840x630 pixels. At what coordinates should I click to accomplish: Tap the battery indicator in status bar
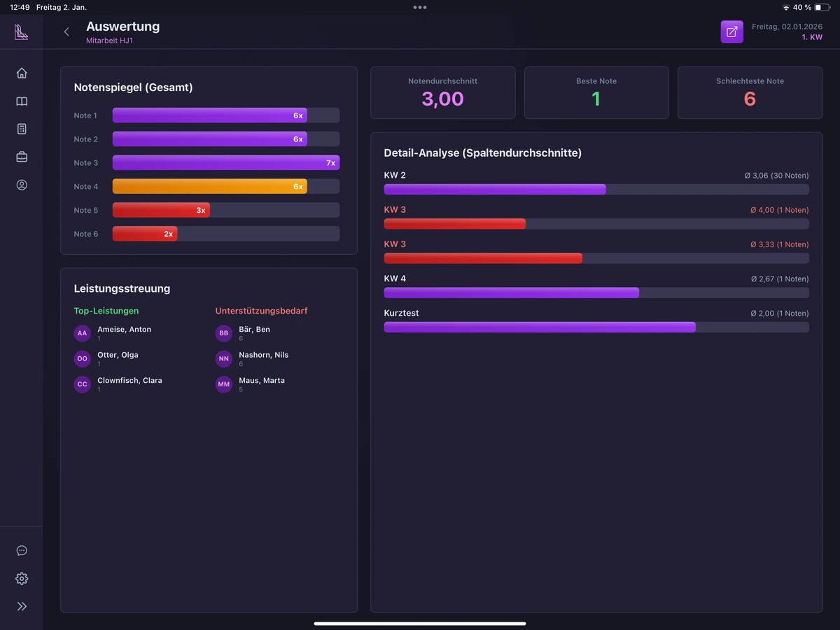point(822,7)
